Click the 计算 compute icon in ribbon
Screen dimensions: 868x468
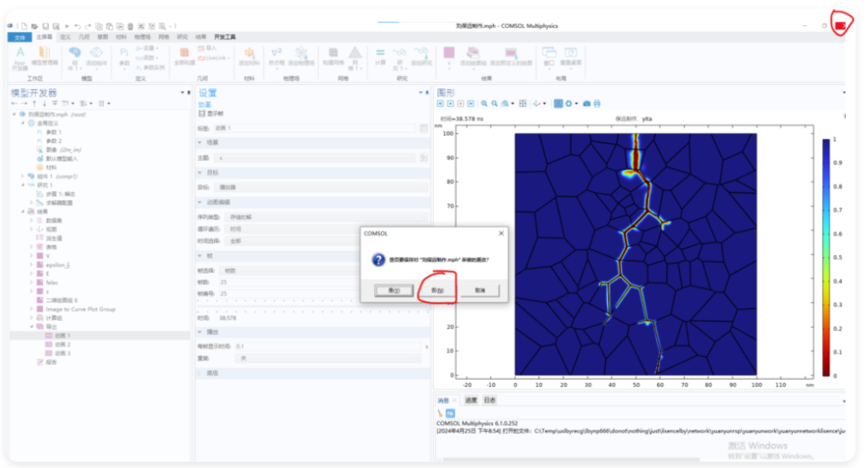[x=380, y=56]
